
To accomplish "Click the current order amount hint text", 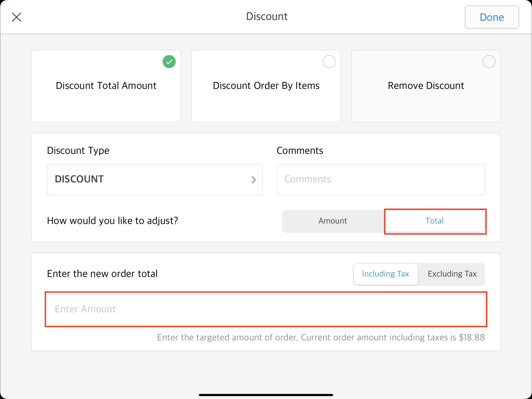I will tap(321, 337).
